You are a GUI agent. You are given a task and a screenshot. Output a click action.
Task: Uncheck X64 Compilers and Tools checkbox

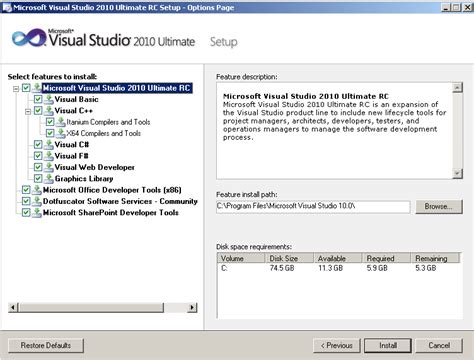pyautogui.click(x=50, y=133)
